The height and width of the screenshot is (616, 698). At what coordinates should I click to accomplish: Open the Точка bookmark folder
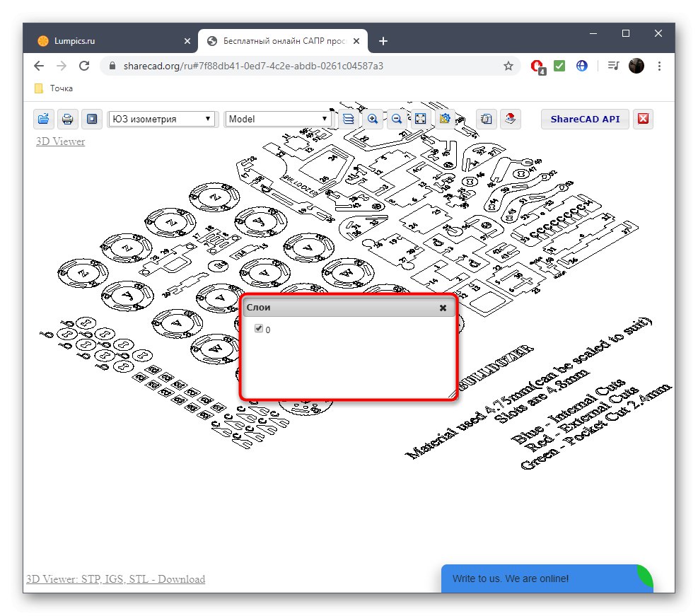point(54,88)
